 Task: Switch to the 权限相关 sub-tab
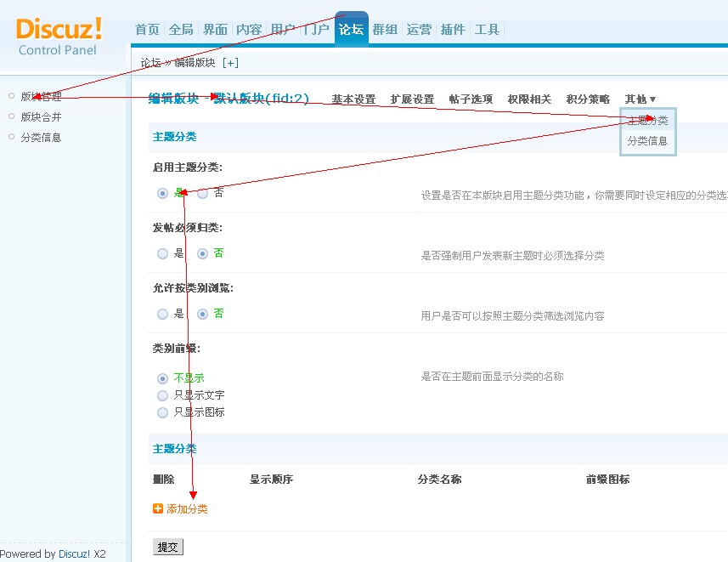(x=529, y=99)
